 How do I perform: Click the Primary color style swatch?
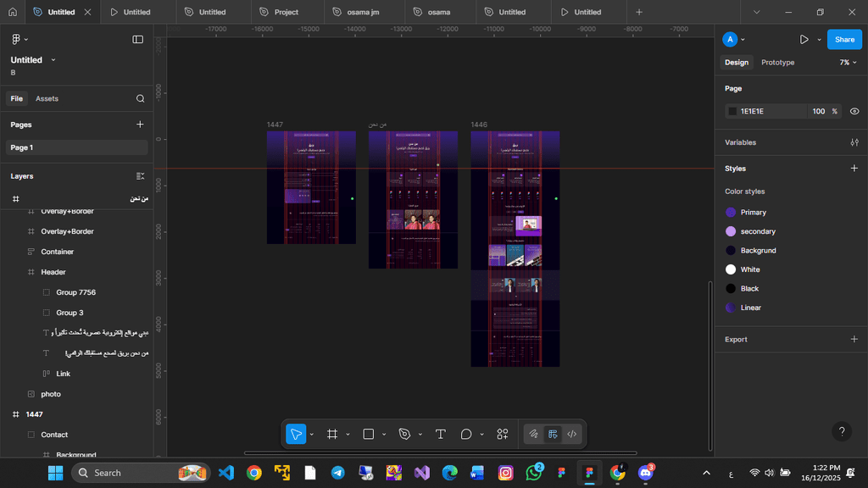coord(731,213)
